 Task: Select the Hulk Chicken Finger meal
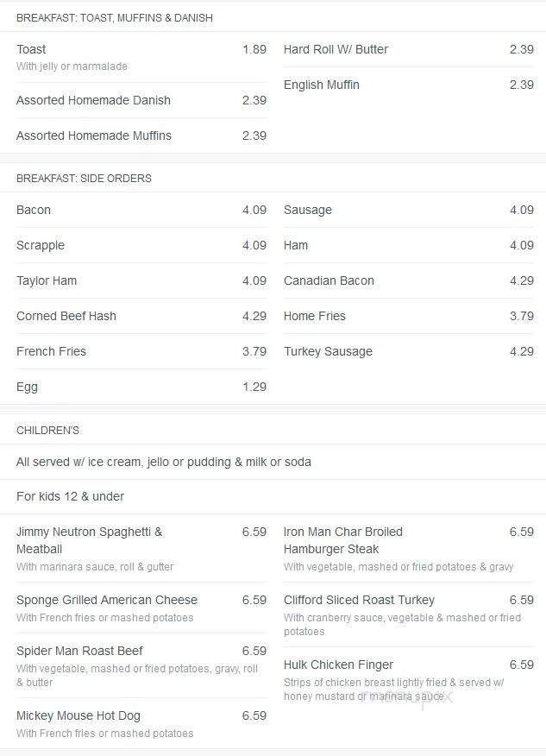409,680
